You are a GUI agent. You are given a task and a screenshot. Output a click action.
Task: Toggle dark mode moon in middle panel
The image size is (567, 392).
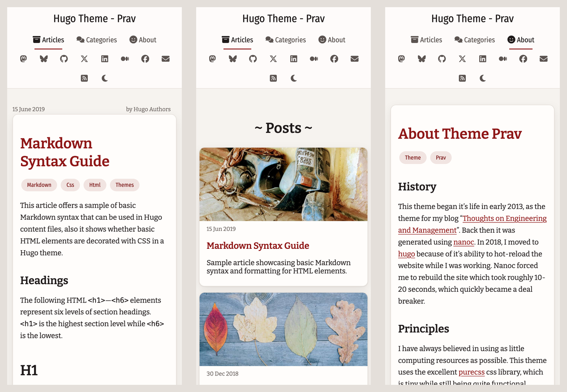pyautogui.click(x=294, y=78)
